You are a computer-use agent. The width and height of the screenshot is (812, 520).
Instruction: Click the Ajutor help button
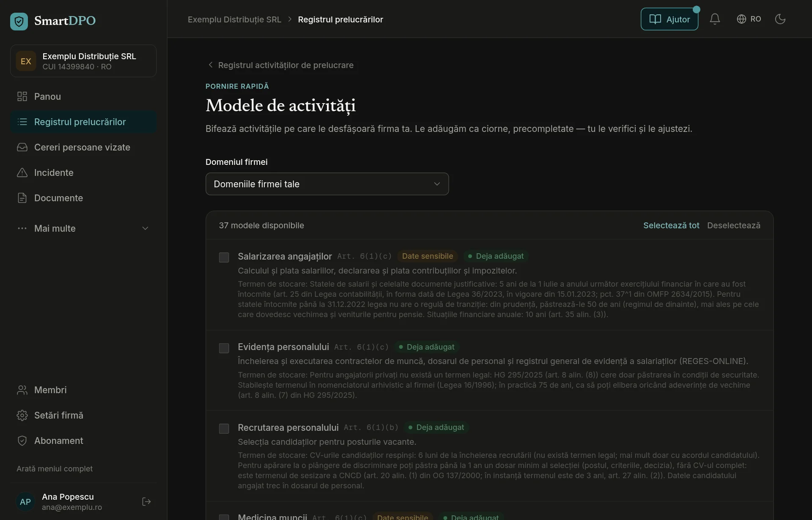click(669, 19)
